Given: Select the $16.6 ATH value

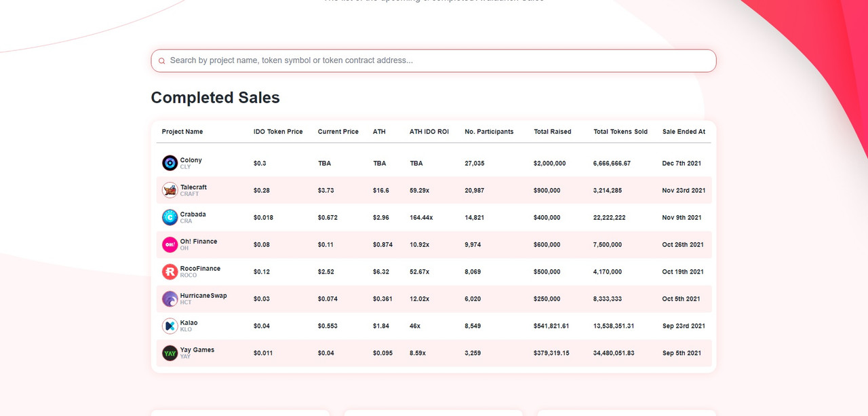Looking at the screenshot, I should point(381,191).
